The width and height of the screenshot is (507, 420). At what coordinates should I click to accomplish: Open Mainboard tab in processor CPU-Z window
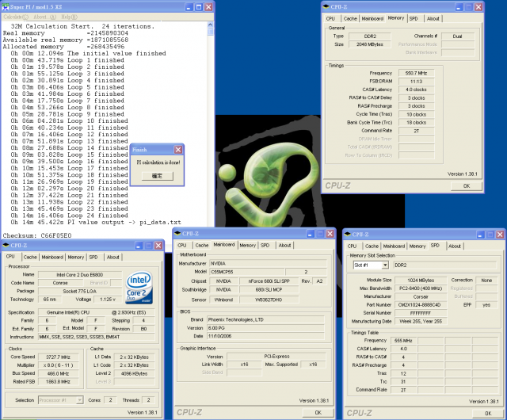click(x=52, y=257)
